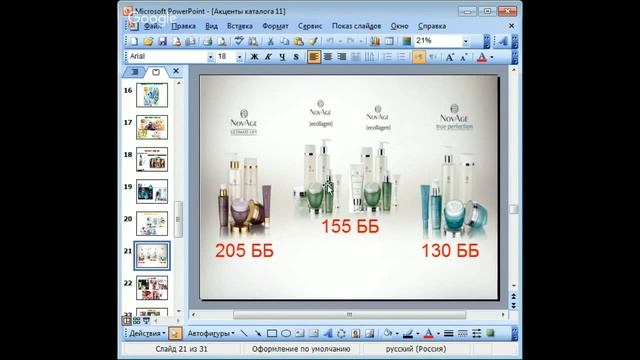
Task: Decrease font size with the small A icon
Action: point(464,57)
